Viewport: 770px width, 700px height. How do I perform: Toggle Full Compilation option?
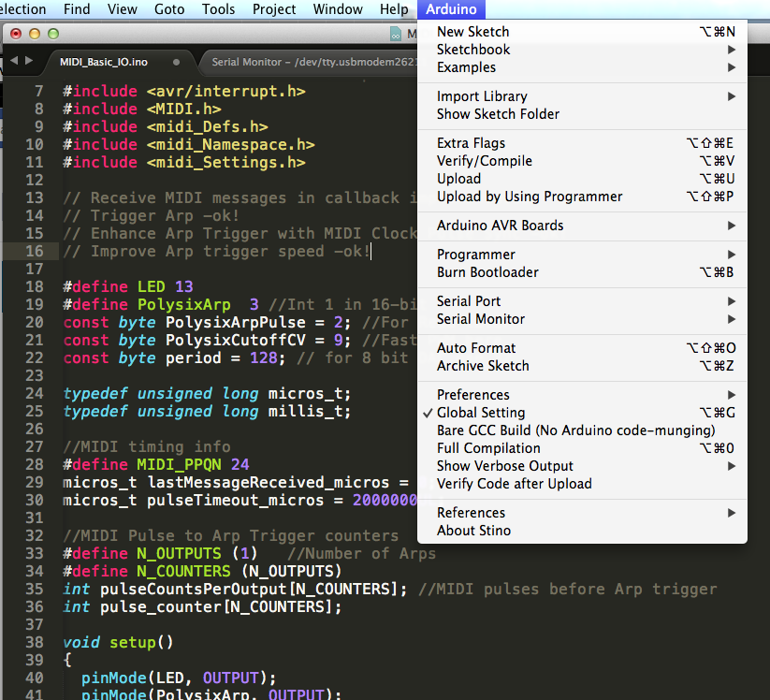(x=582, y=448)
